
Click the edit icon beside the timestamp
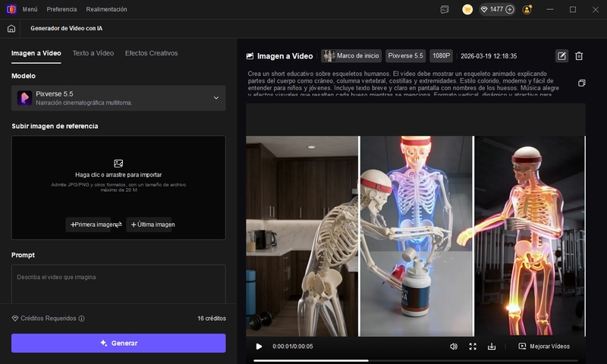coord(561,55)
